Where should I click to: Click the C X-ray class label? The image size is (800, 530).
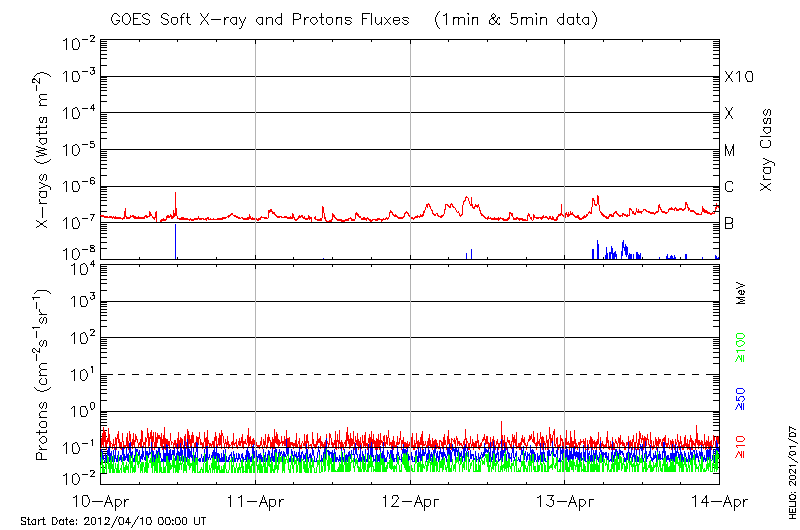(730, 187)
